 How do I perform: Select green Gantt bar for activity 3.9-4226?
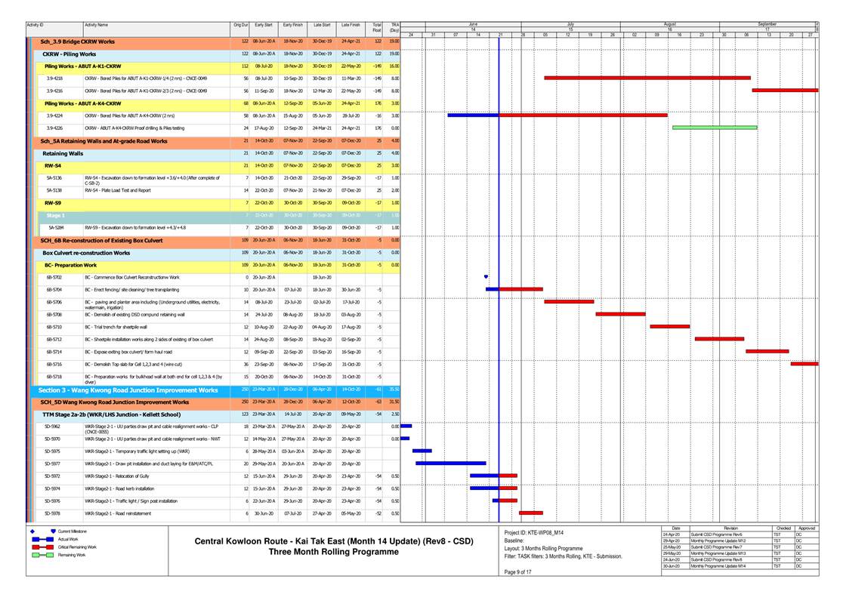click(707, 128)
